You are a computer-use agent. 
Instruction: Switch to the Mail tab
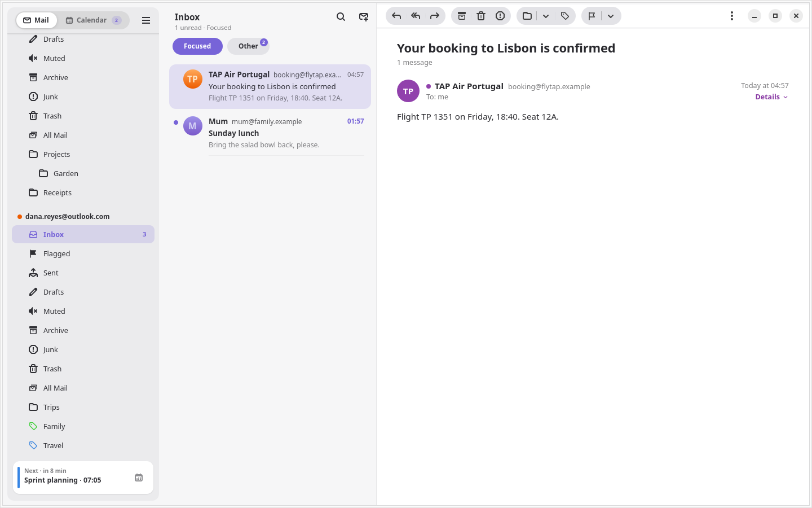pyautogui.click(x=36, y=20)
